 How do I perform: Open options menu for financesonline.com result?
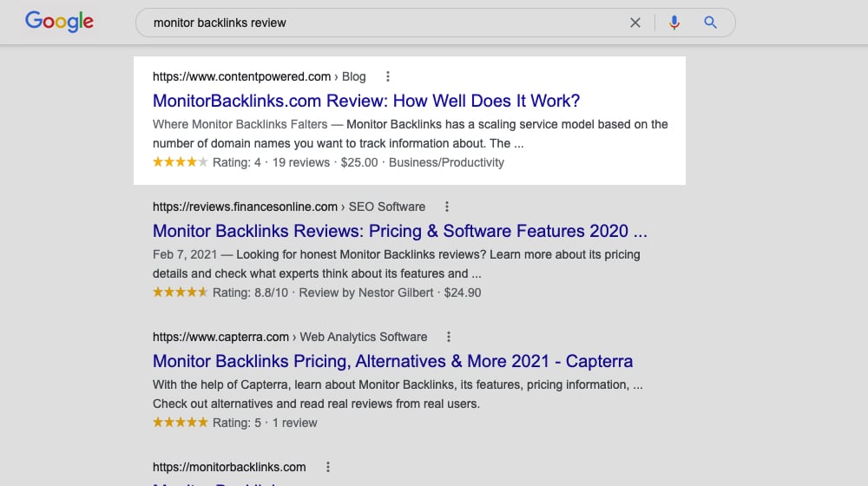(x=446, y=207)
